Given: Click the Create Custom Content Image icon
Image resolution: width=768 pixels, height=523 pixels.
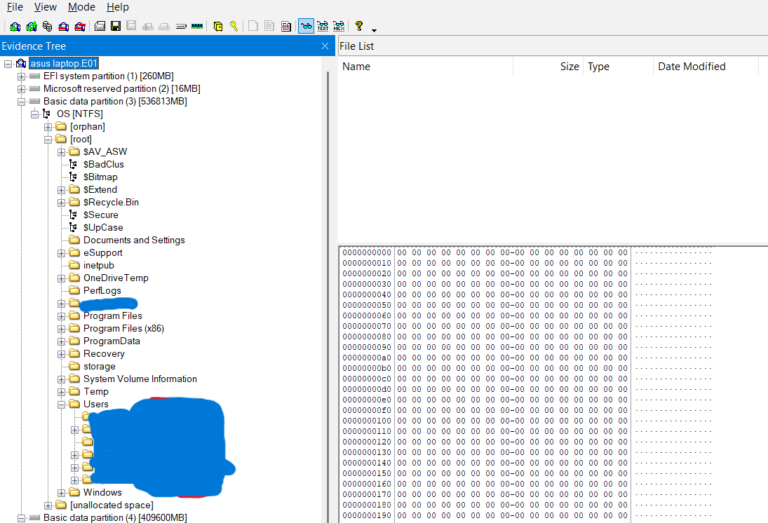Looking at the screenshot, I should pyautogui.click(x=164, y=26).
